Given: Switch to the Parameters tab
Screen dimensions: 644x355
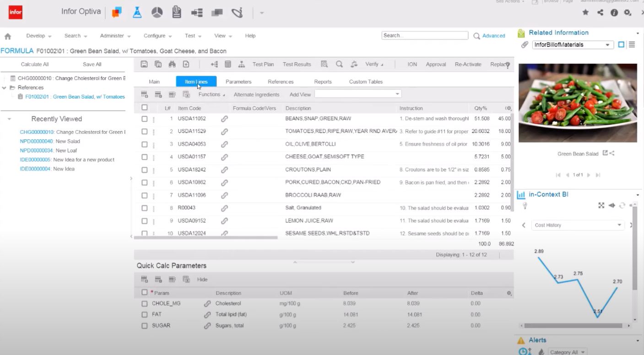Looking at the screenshot, I should (239, 82).
